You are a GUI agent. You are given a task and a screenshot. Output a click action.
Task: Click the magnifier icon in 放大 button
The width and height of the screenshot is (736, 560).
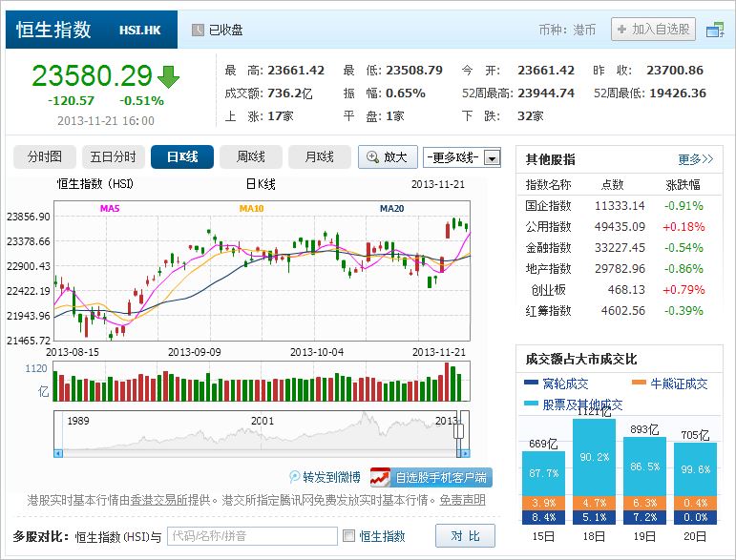[x=372, y=157]
